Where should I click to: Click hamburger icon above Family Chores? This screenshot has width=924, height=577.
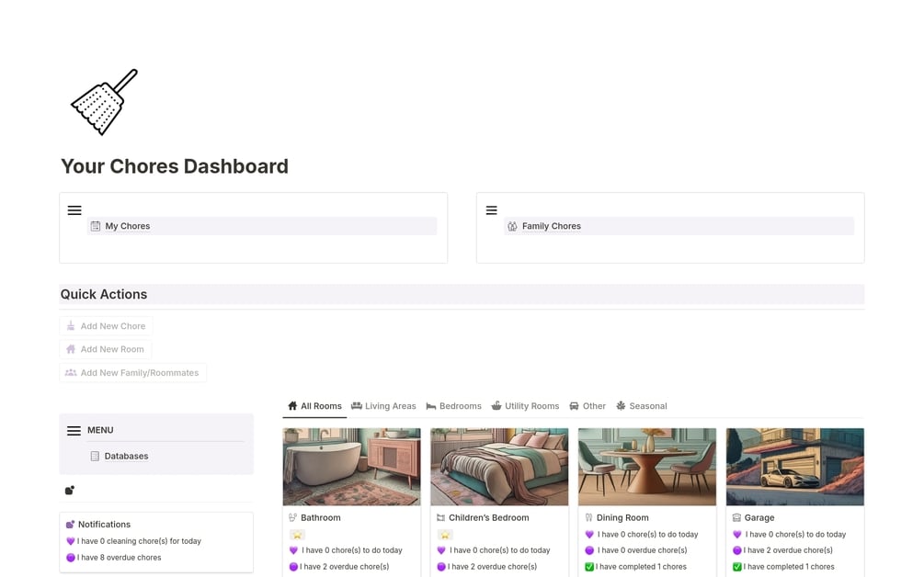pos(492,210)
